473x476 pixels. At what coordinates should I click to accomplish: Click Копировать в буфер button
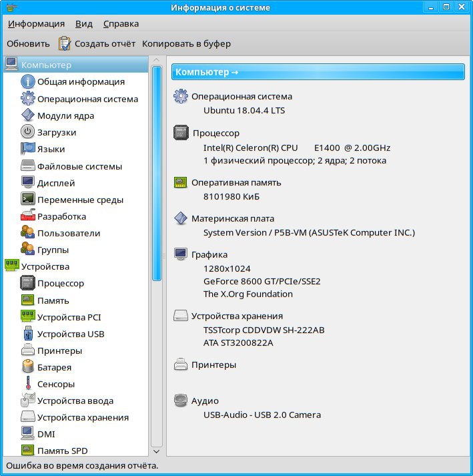click(186, 43)
